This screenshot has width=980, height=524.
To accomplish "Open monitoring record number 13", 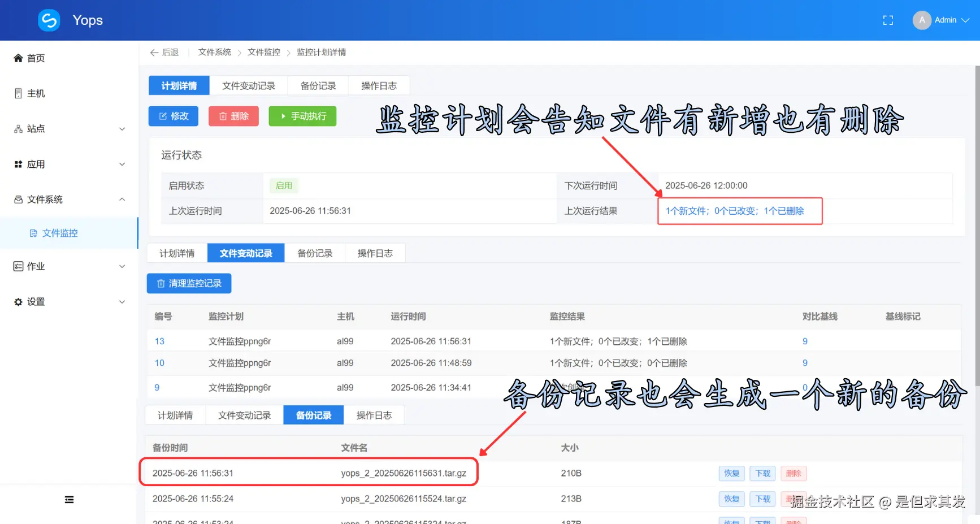I will (x=159, y=341).
